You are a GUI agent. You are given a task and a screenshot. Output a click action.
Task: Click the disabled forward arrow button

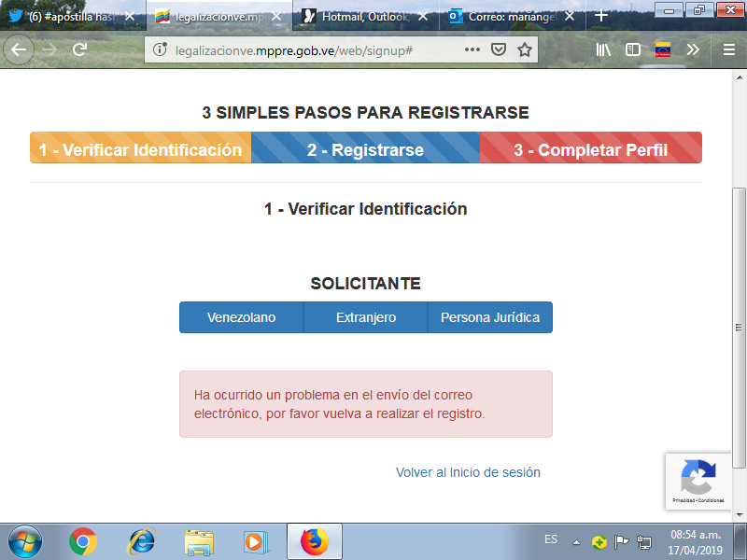[49, 49]
